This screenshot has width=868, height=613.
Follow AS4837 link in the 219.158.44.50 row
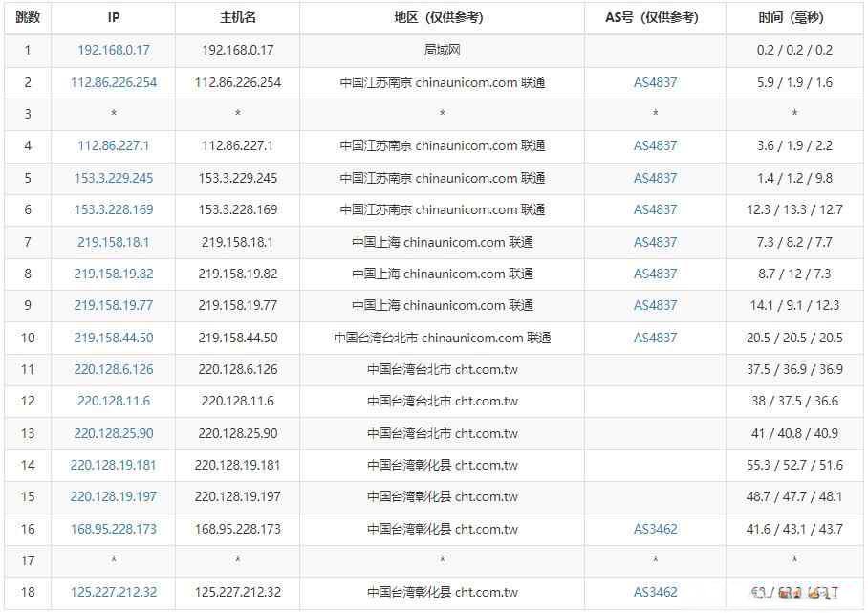(656, 338)
